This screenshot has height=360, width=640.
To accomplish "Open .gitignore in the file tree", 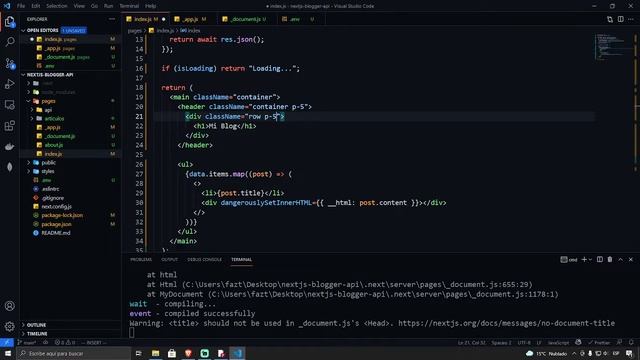I will point(53,198).
